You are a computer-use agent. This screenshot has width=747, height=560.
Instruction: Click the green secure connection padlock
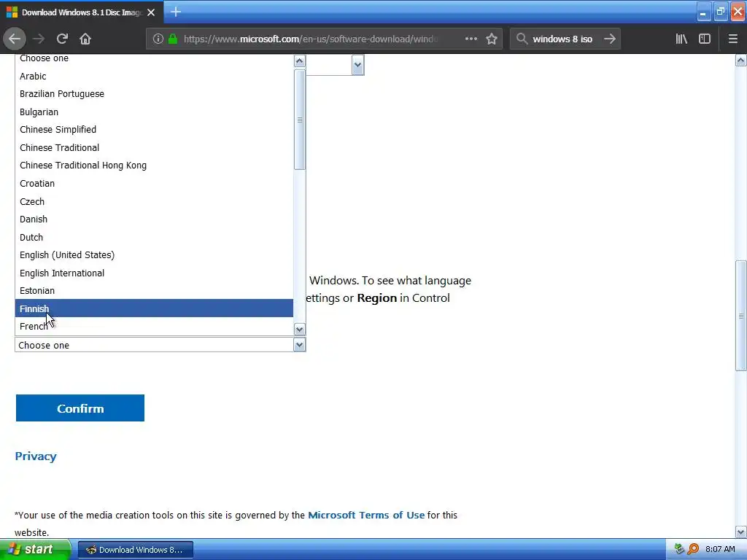(x=173, y=39)
